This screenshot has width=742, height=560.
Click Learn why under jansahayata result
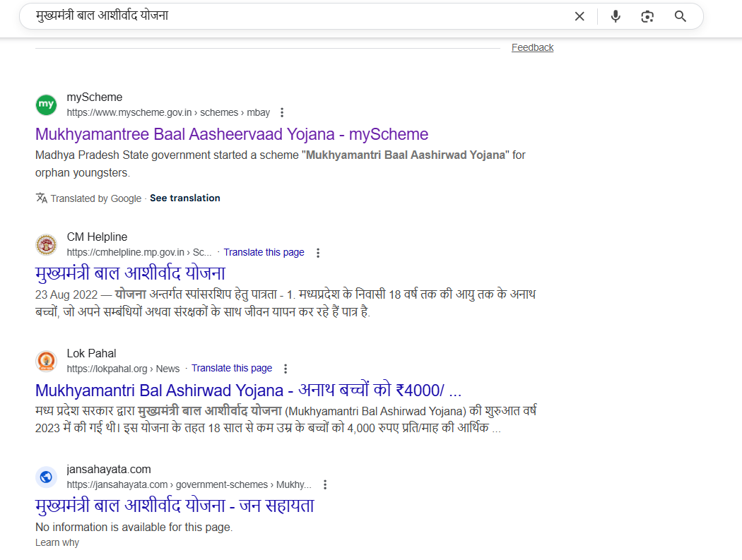57,542
